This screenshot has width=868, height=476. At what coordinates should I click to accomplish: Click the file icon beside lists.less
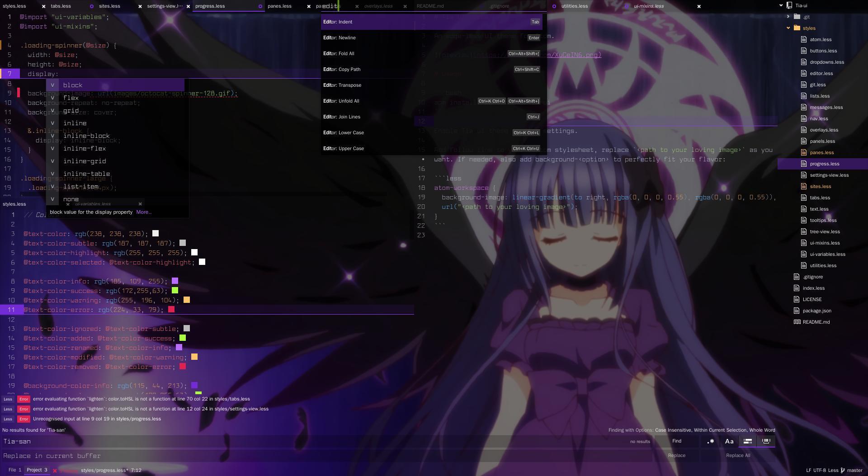click(804, 96)
